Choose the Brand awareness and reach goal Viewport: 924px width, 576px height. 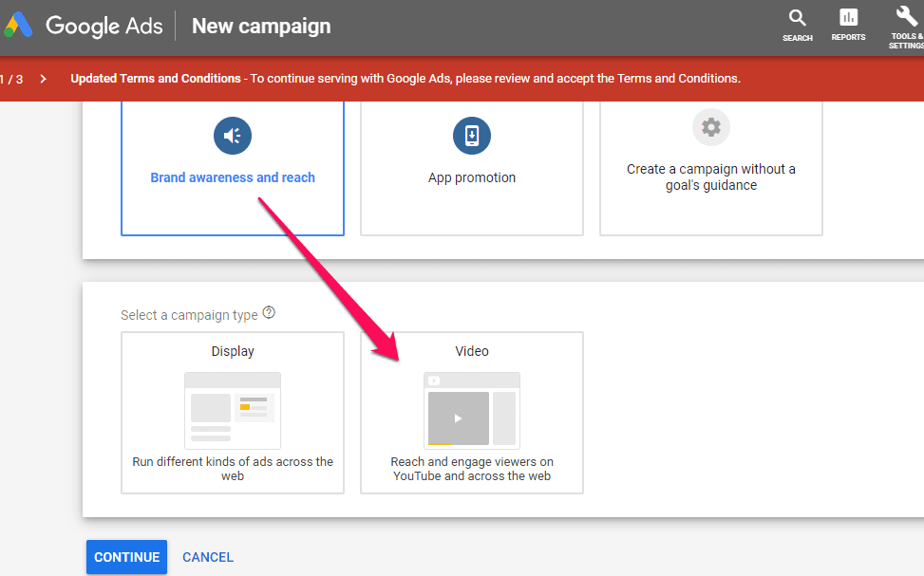[x=232, y=177]
